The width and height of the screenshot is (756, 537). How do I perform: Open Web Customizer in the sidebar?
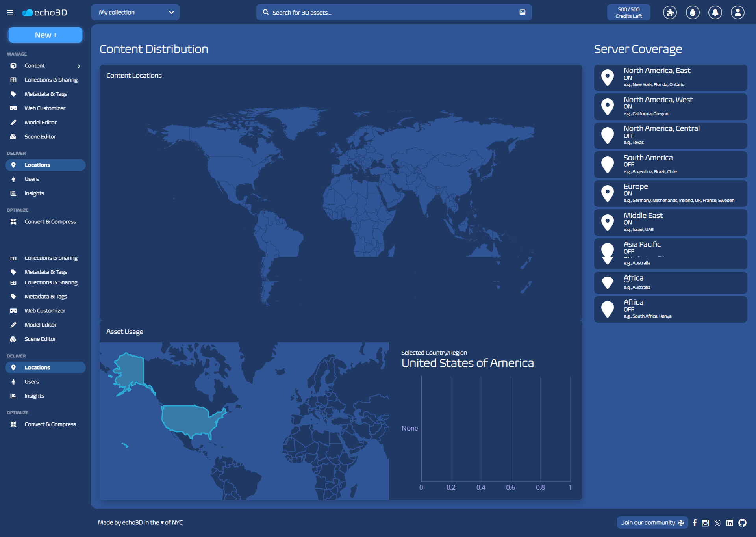point(45,108)
